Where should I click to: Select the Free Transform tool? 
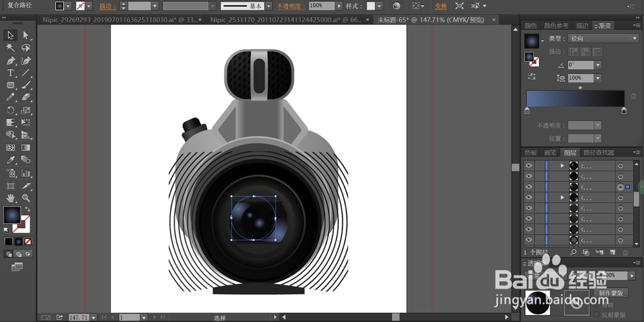(x=26, y=122)
